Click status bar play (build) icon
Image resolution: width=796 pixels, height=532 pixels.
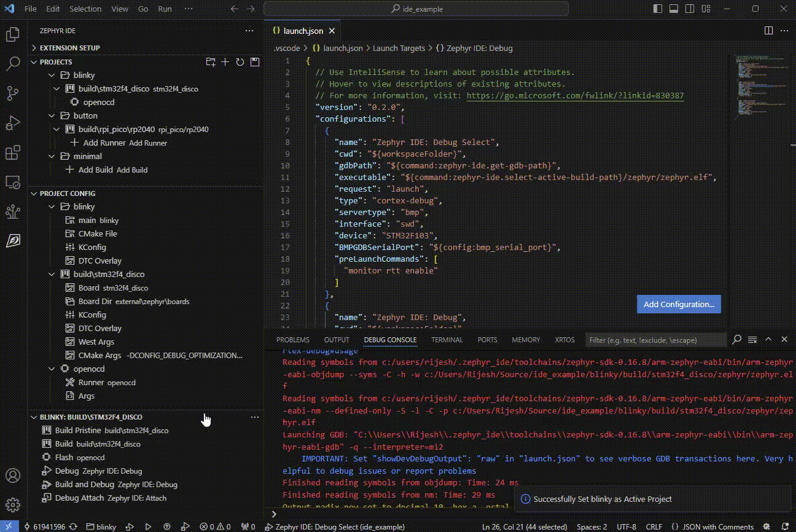tap(148, 526)
